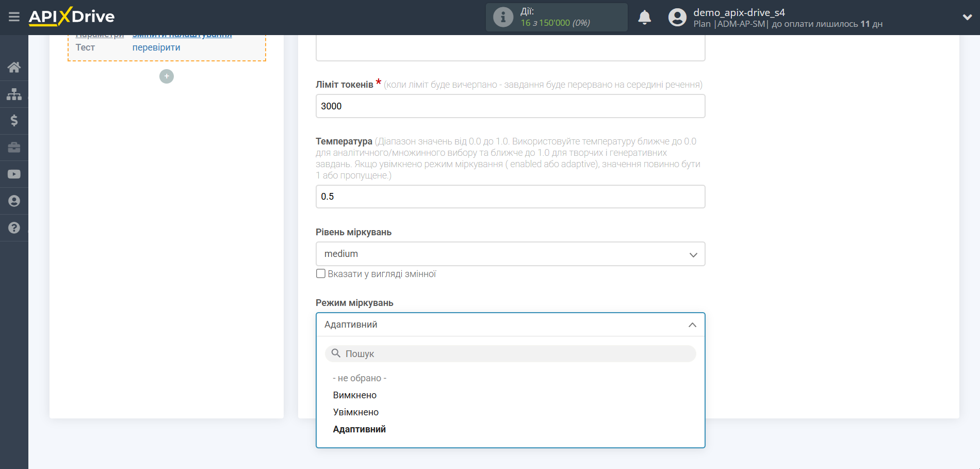
Task: Open YouTube video tutorials icon
Action: [x=14, y=174]
